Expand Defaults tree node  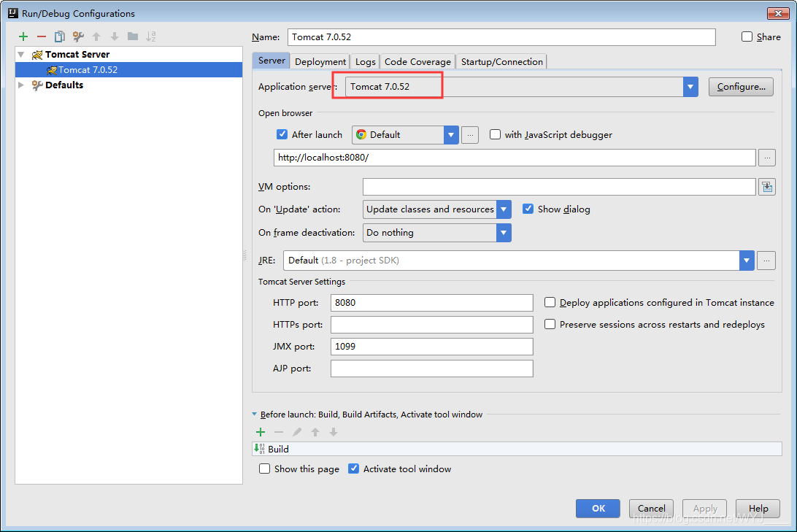pyautogui.click(x=21, y=85)
